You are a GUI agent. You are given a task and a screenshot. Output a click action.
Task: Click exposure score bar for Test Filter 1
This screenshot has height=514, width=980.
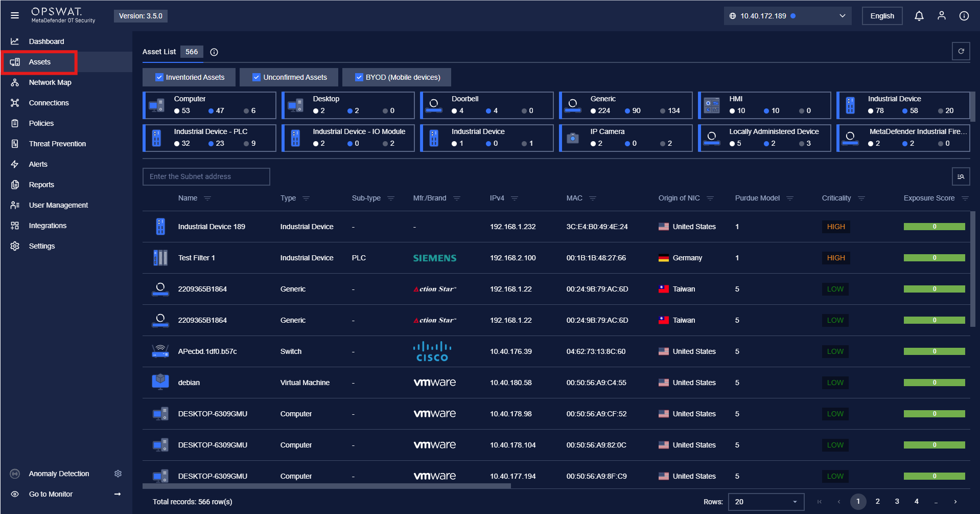click(x=934, y=258)
